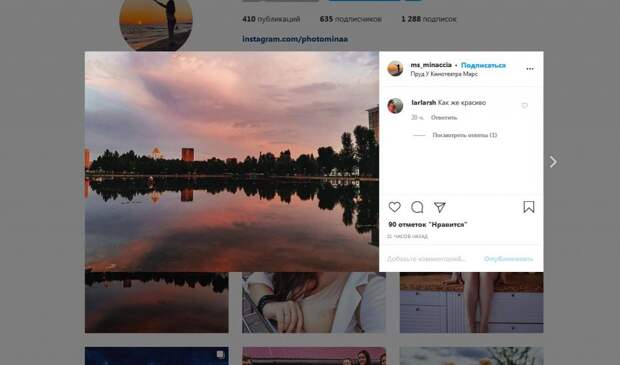Click comment age 20 ч.
The width and height of the screenshot is (620, 365).
(x=418, y=117)
